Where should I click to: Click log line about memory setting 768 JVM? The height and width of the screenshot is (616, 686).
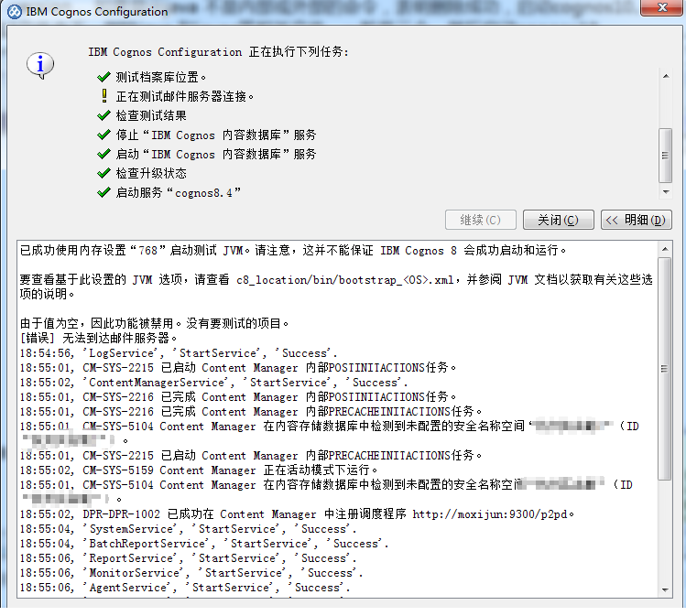(x=293, y=251)
